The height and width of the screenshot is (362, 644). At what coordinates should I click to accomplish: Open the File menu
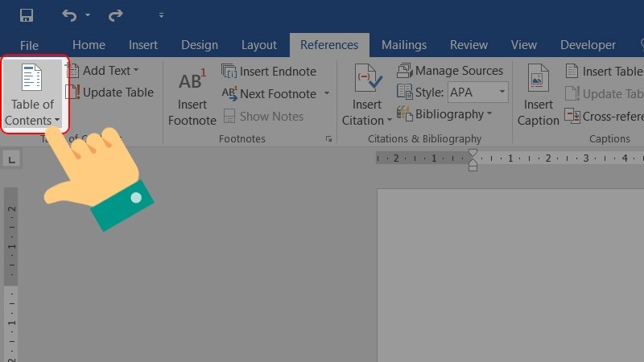coord(29,45)
